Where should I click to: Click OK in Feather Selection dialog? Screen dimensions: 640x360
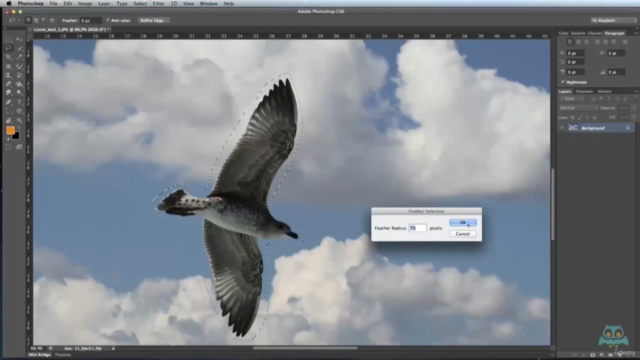click(463, 222)
